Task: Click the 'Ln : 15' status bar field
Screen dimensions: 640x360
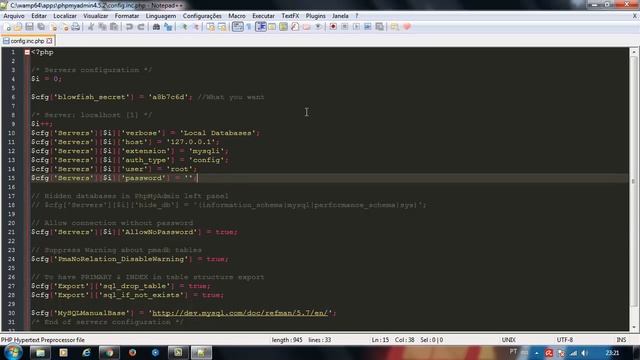Action: 380,340
